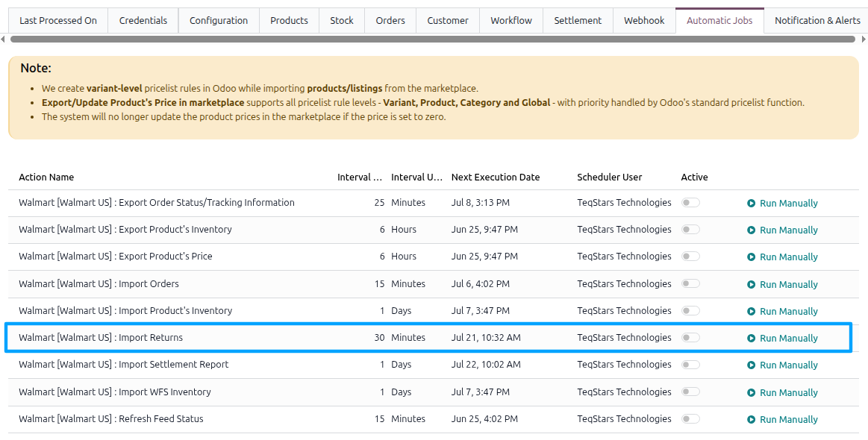The height and width of the screenshot is (440, 868).
Task: Run Manually the Import Returns job
Action: pos(782,338)
